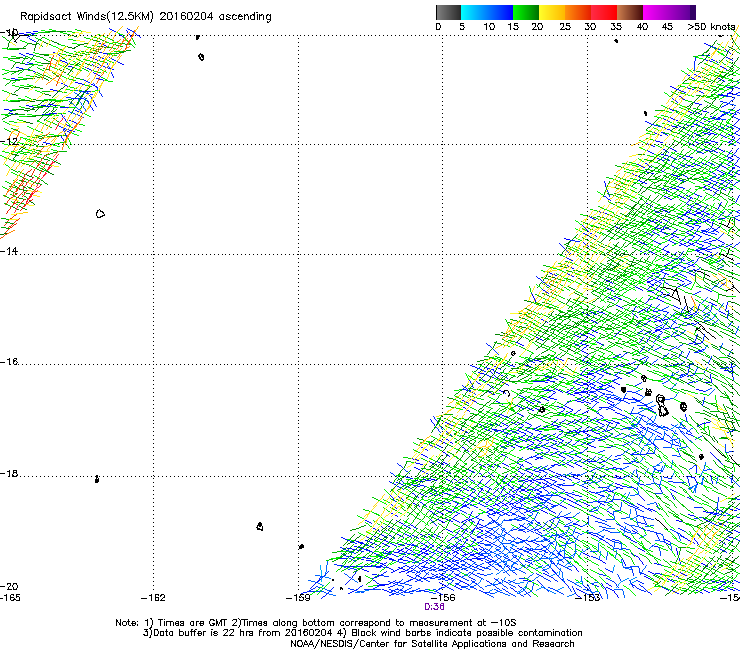The width and height of the screenshot is (740, 650).
Task: Click the '-159' longitude axis label
Action: [298, 598]
